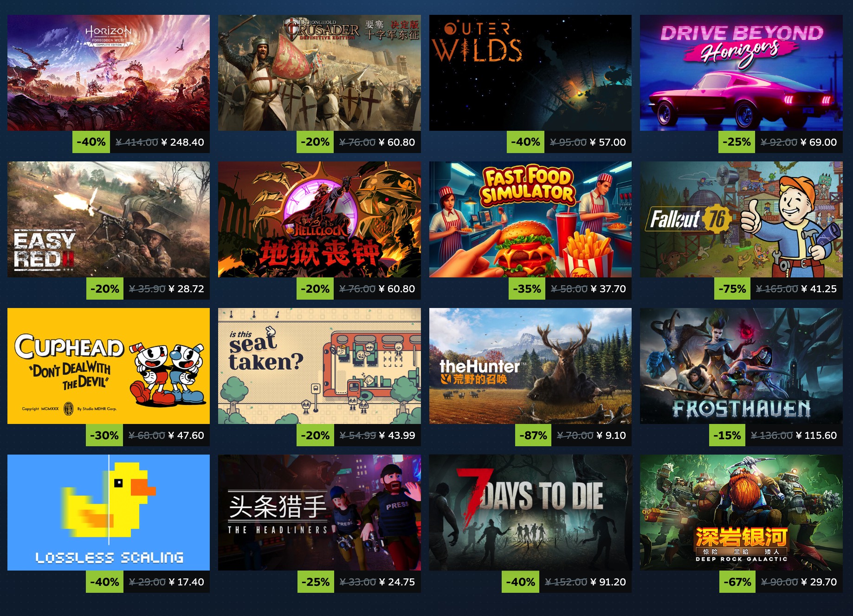853x616 pixels.
Task: Open the Frosthaven game capsule
Action: coord(741,366)
